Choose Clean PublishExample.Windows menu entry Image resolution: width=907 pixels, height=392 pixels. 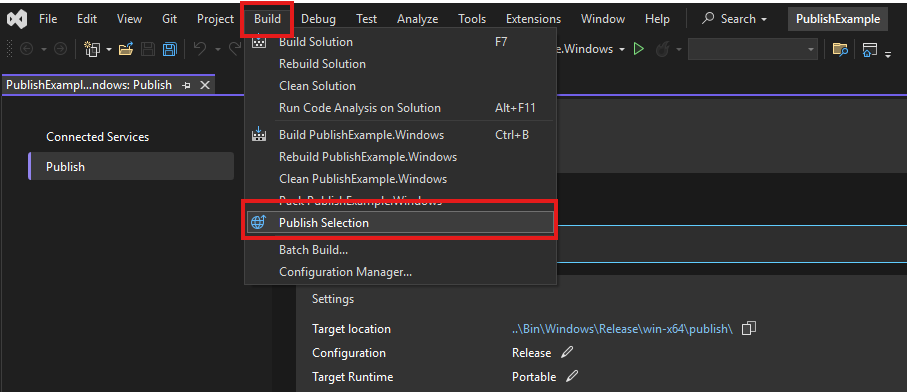click(400, 179)
